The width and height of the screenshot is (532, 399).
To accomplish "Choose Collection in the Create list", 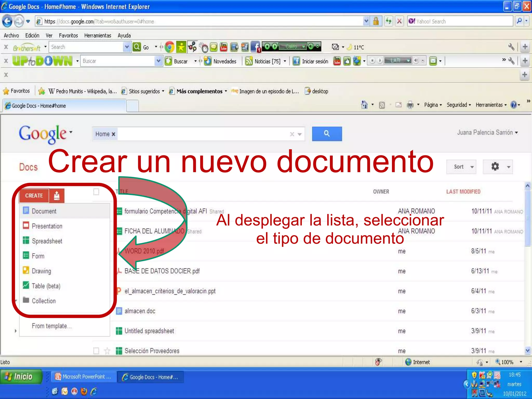I will (x=65, y=301).
